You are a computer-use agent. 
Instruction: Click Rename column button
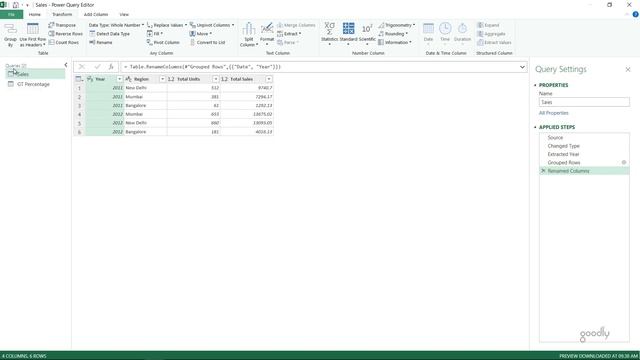(101, 42)
